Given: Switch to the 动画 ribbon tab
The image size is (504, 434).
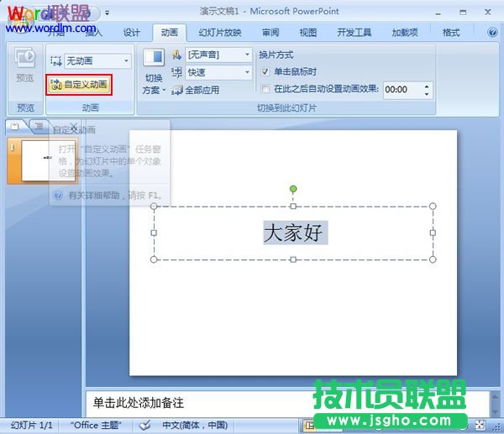Looking at the screenshot, I should (x=170, y=33).
